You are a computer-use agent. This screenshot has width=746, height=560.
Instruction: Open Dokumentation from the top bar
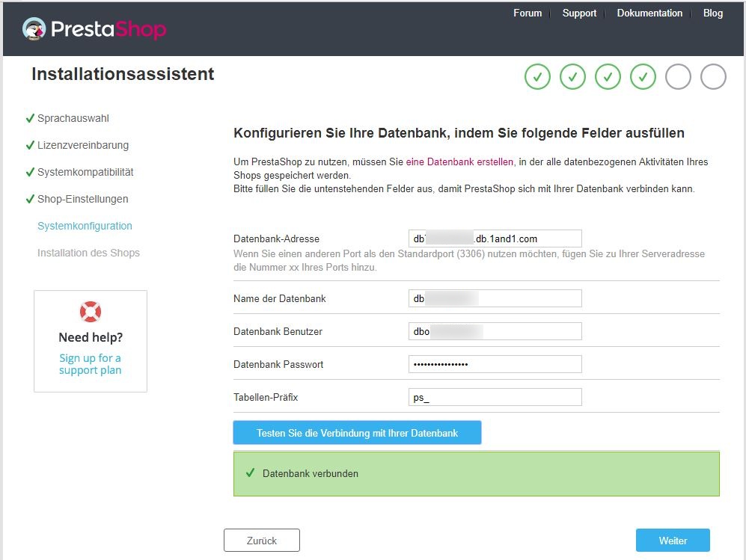[649, 13]
